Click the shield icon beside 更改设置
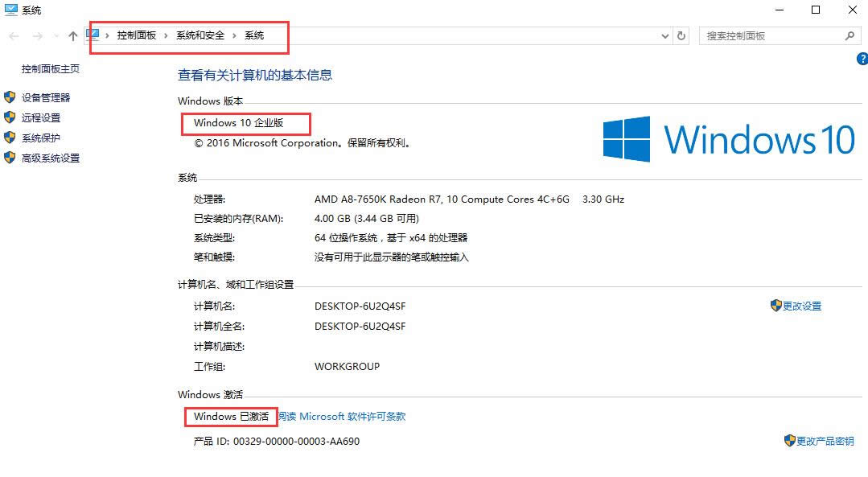Image resolution: width=868 pixels, height=477 pixels. pos(774,306)
